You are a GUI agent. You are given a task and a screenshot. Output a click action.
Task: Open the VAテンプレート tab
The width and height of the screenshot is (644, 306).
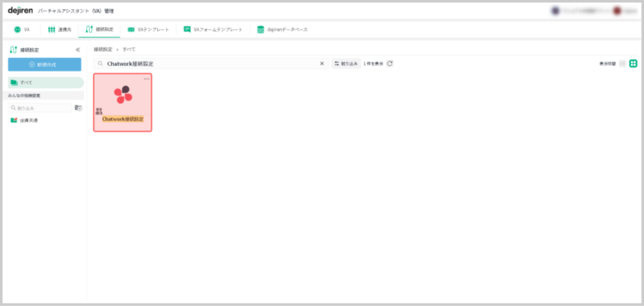(149, 30)
